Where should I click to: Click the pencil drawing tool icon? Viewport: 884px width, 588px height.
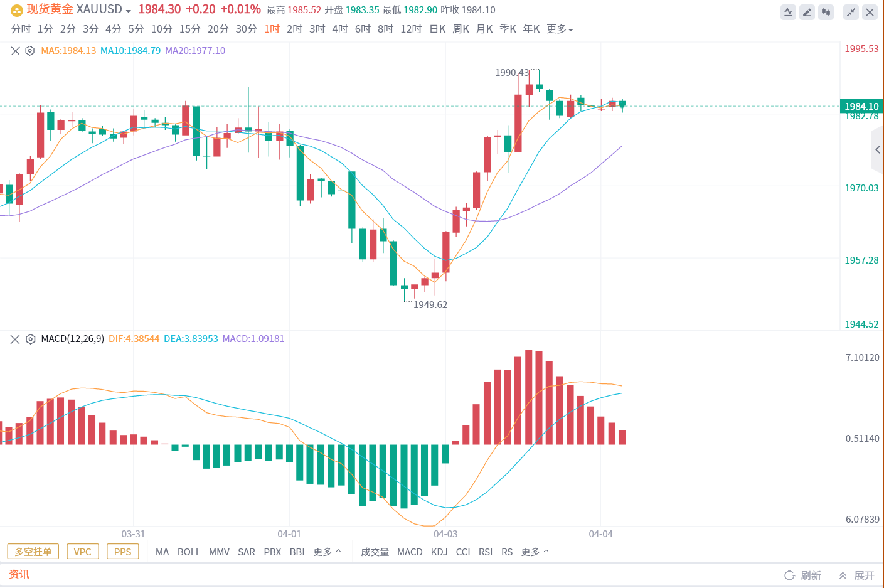pyautogui.click(x=807, y=12)
